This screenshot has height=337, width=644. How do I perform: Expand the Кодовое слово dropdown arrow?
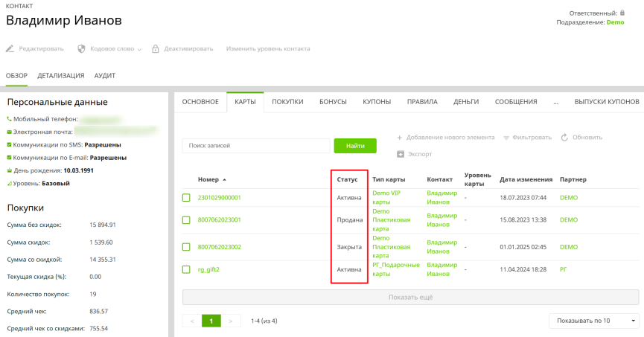click(139, 49)
